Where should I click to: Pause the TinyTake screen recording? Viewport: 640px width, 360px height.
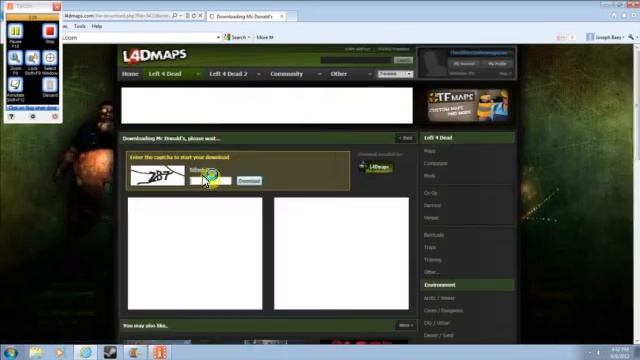point(16,31)
